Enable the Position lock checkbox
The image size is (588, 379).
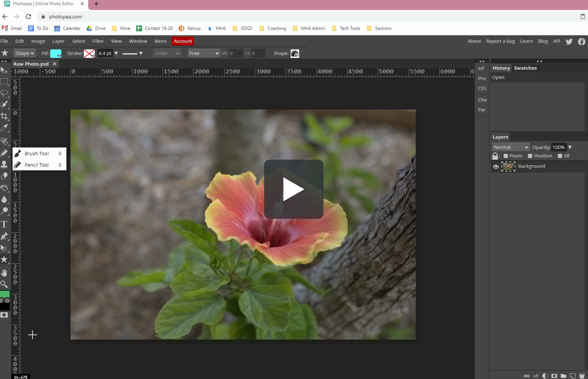click(531, 156)
